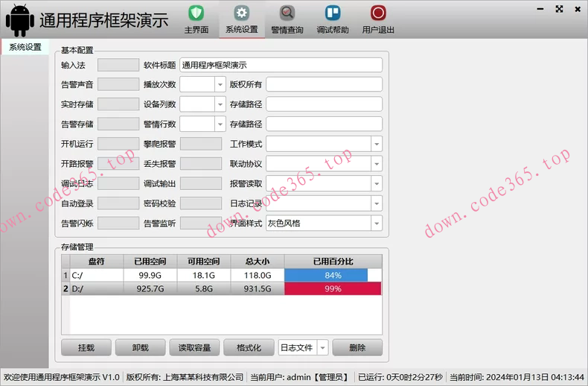Select the 系统设置 sidebar tab
588x386 pixels.
point(25,47)
